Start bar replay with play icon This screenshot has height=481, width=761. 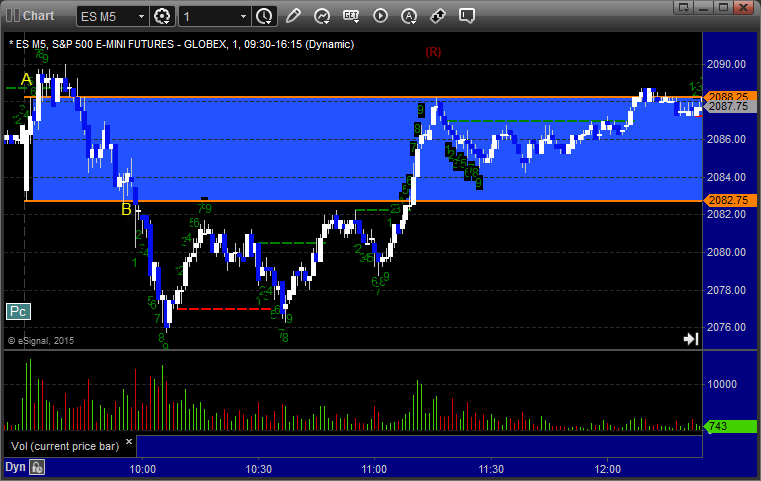coord(380,16)
